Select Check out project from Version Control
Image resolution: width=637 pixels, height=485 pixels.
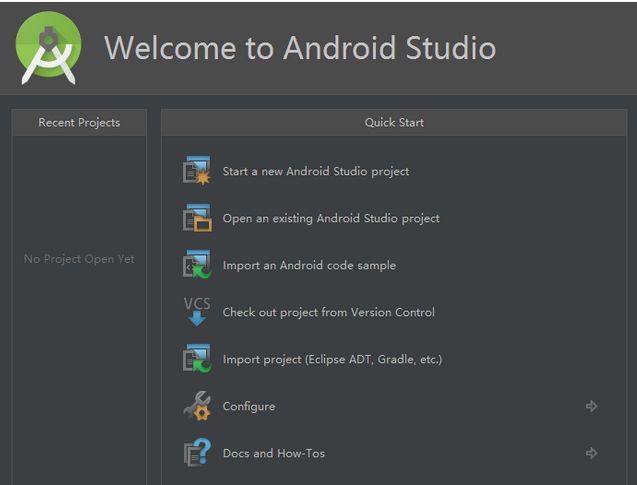coord(329,312)
